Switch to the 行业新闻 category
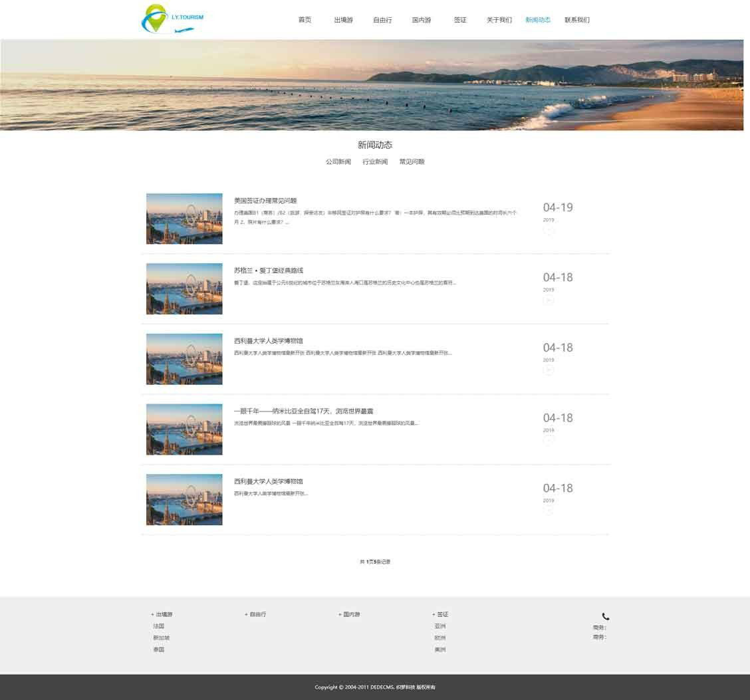 tap(375, 162)
